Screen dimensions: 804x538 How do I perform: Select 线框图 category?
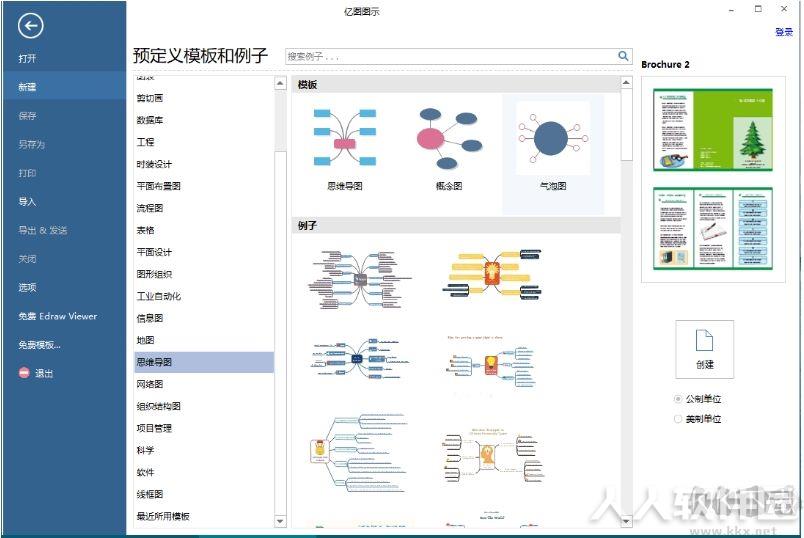tap(149, 494)
